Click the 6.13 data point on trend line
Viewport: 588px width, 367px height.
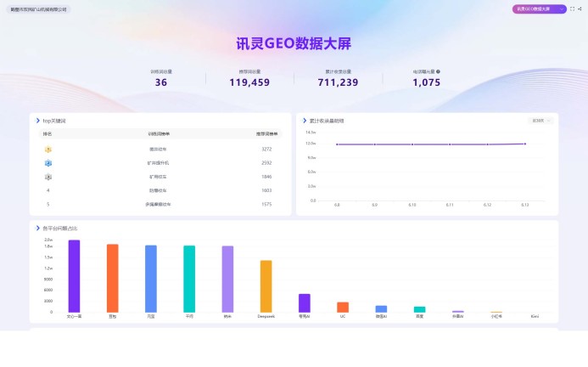pyautogui.click(x=525, y=144)
